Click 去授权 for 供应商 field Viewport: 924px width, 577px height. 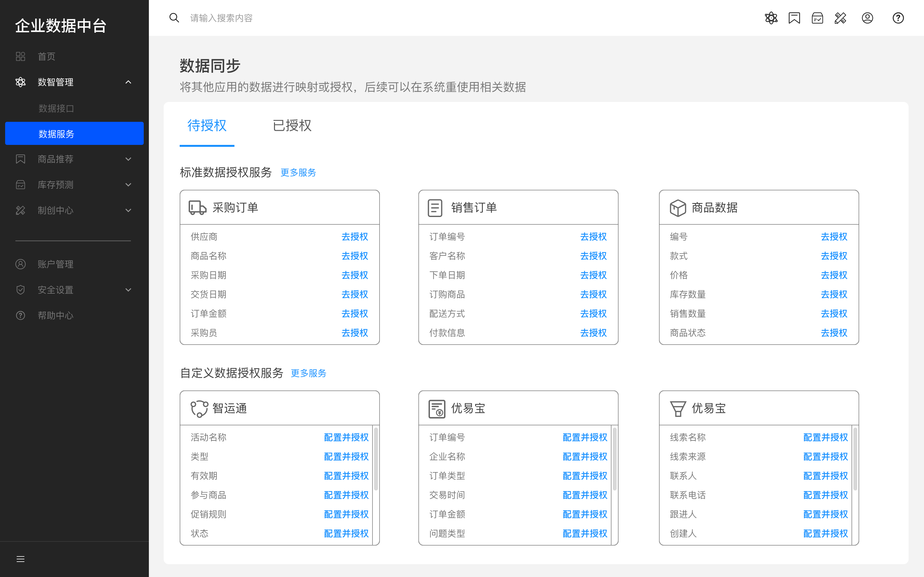coord(355,237)
